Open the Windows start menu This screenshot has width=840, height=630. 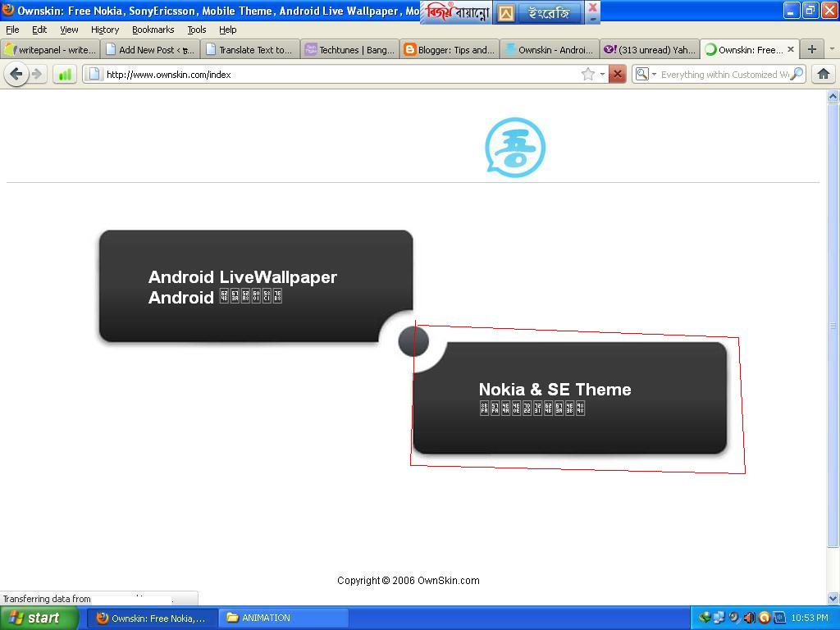[x=39, y=618]
